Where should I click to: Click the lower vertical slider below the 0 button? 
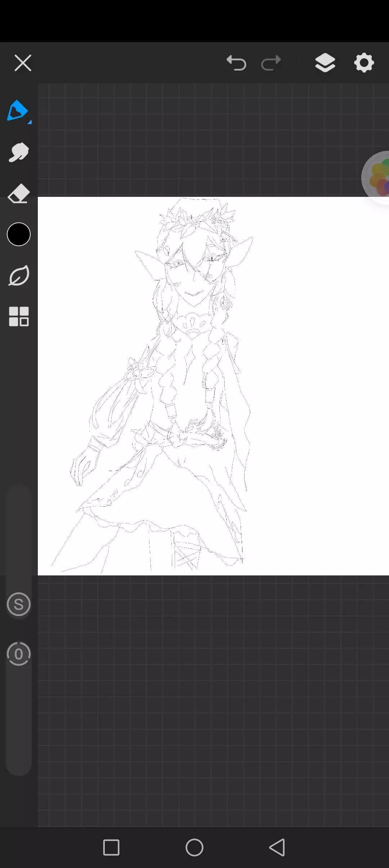point(19,720)
